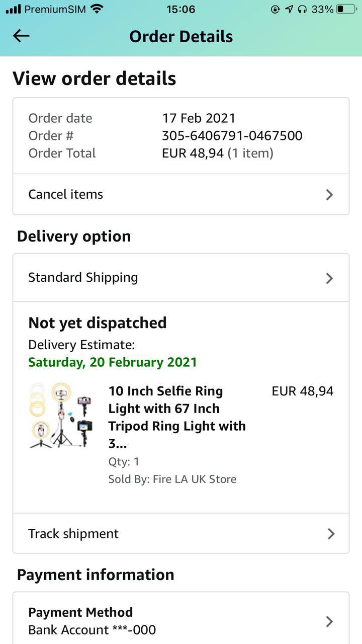Expand Standard Shipping options chevron
Image resolution: width=362 pixels, height=644 pixels.
point(329,278)
